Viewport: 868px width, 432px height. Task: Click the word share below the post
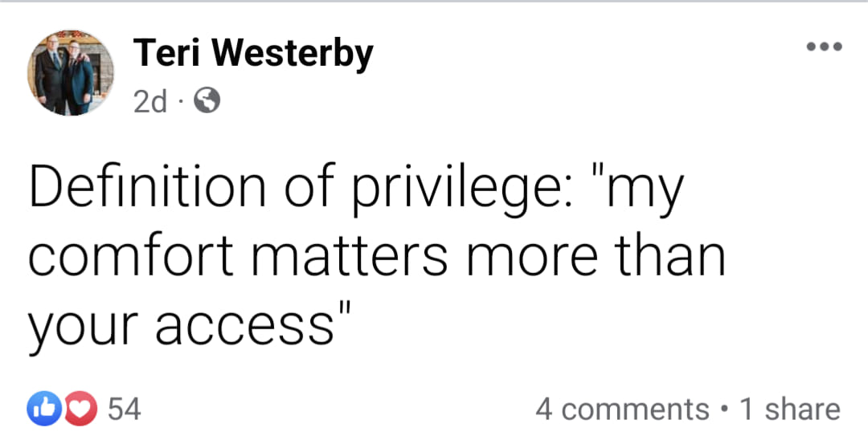coord(802,409)
